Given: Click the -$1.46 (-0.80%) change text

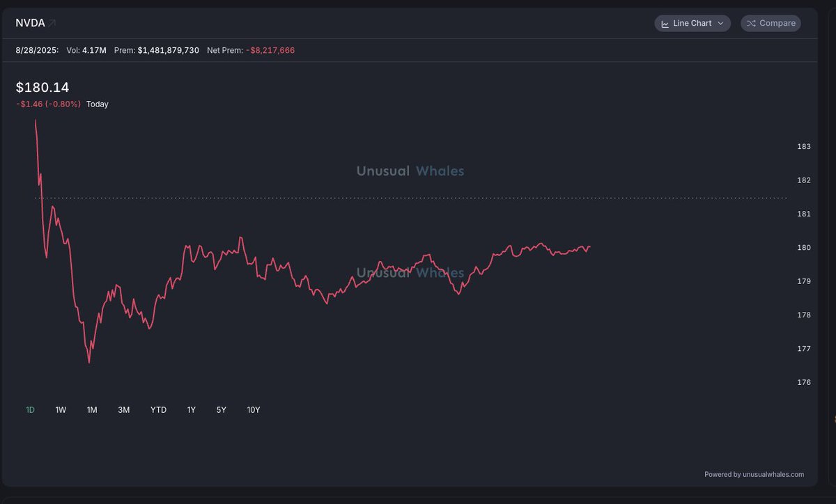Looking at the screenshot, I should tap(48, 104).
